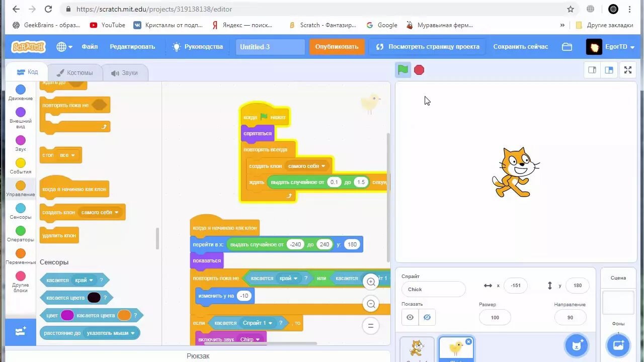This screenshot has height=362, width=644.
Task: Open the Руководства tutorials
Action: [198, 47]
